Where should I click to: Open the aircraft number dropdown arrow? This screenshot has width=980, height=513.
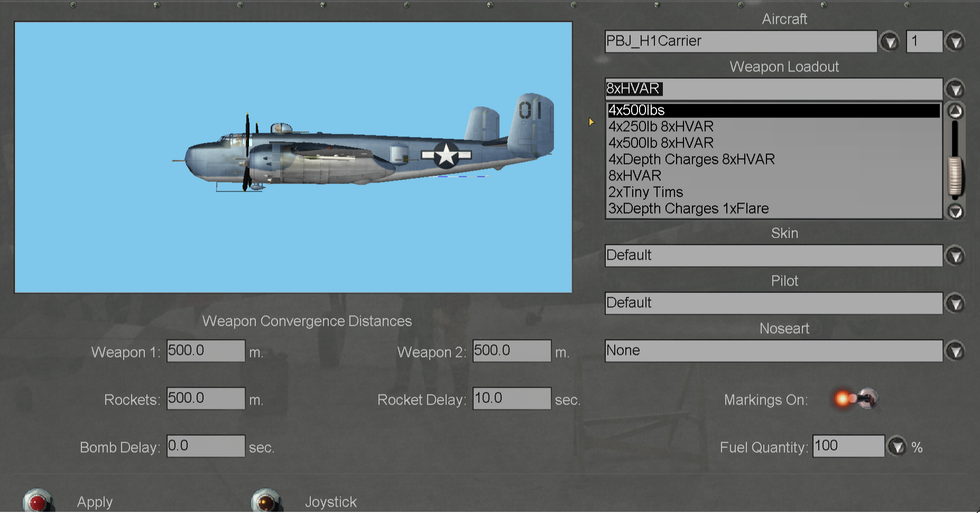(x=955, y=41)
